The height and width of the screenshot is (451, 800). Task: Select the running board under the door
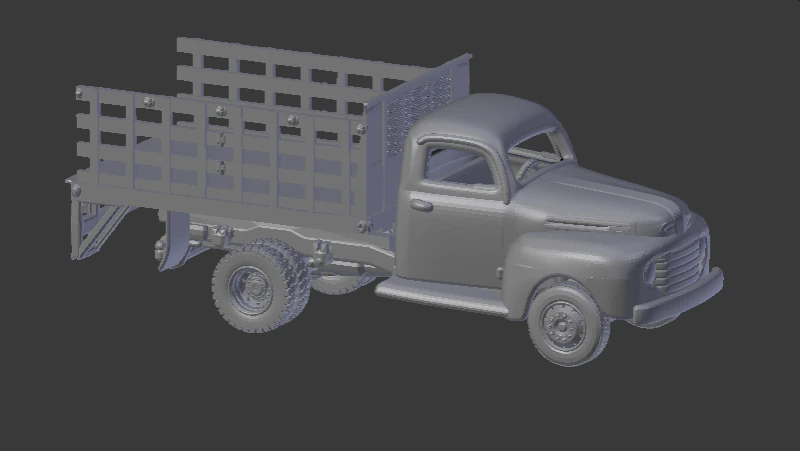(x=443, y=296)
